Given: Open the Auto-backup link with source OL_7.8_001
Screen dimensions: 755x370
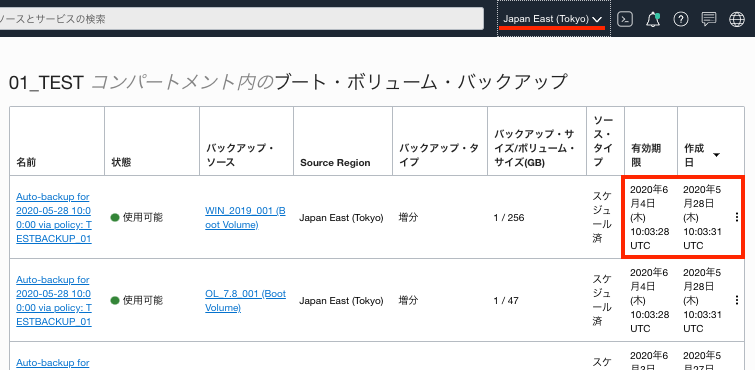Looking at the screenshot, I should click(53, 301).
